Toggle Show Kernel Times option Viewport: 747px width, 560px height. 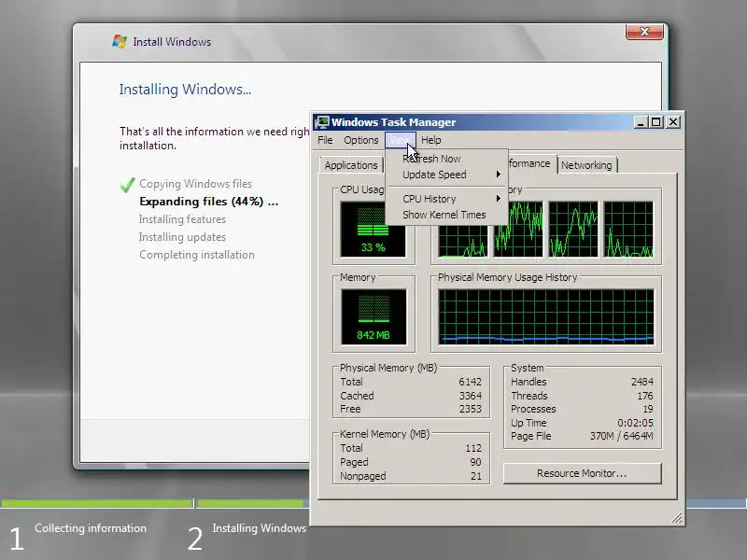point(446,215)
